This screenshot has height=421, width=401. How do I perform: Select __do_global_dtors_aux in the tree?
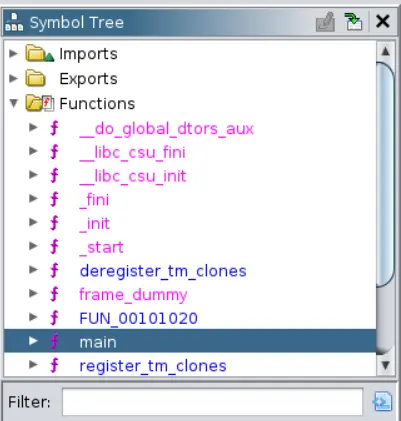167,129
